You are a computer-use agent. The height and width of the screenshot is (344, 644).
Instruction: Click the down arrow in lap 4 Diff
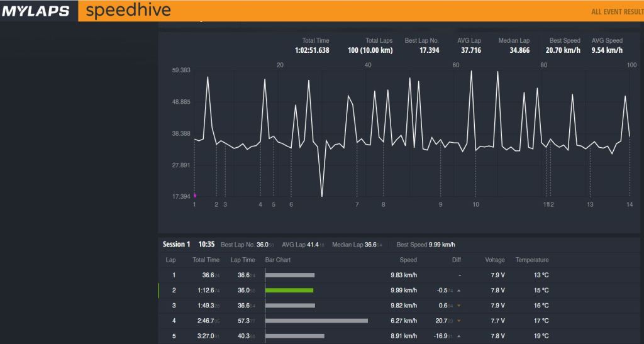point(458,321)
